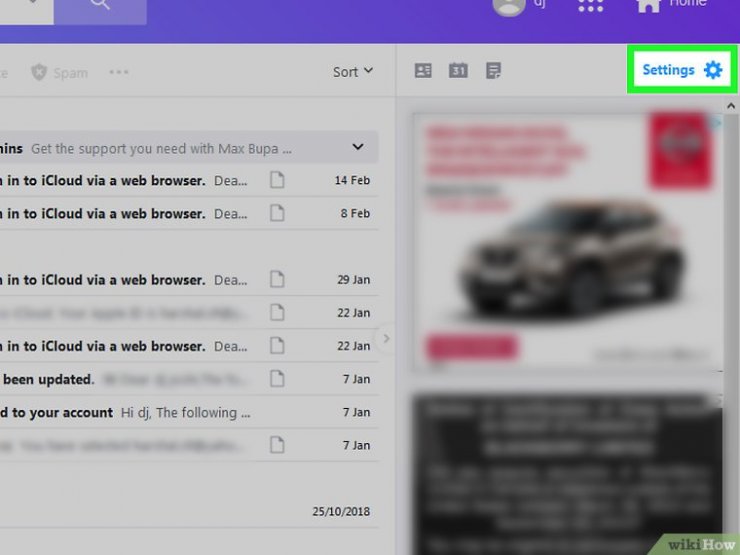Click the pink button in car ad
Image resolution: width=740 pixels, height=555 pixels.
pos(471,346)
